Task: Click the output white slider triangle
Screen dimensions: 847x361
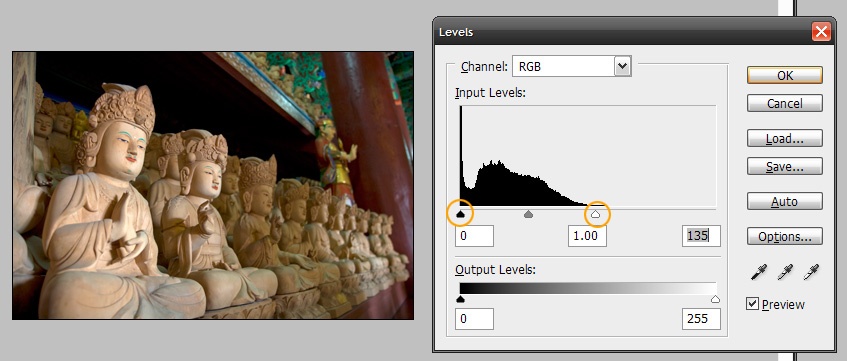Action: (716, 299)
